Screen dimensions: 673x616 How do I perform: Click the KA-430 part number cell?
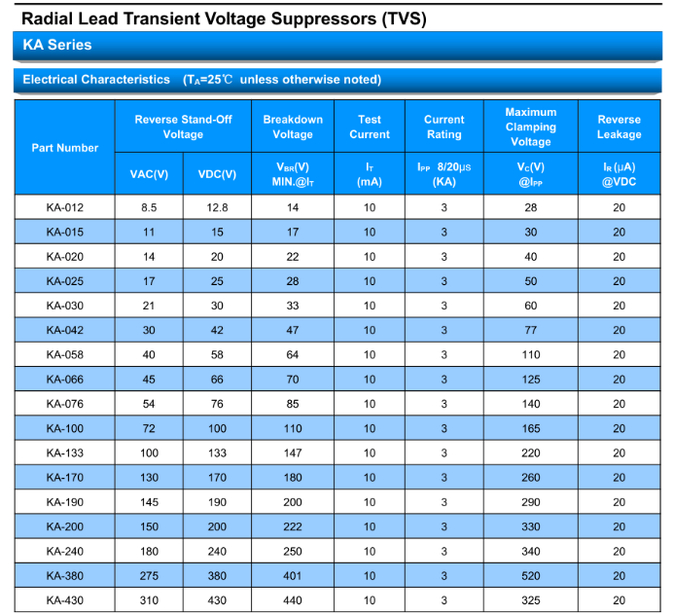[x=65, y=600]
